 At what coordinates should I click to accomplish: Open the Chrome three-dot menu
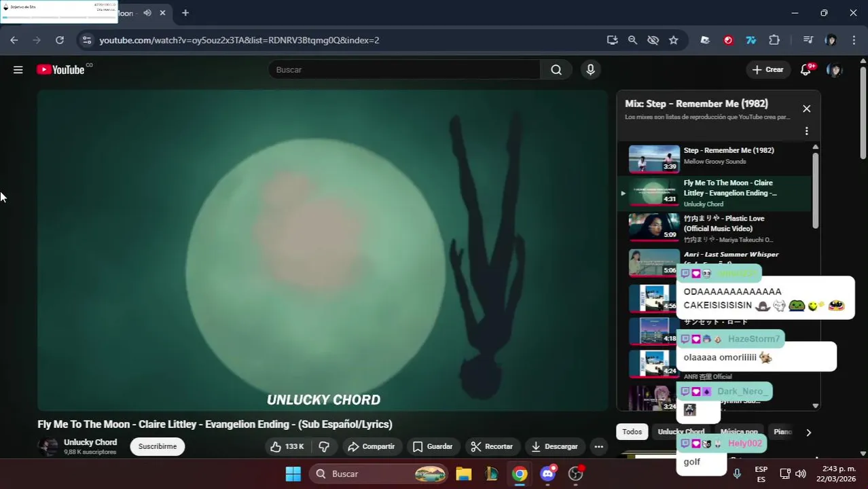[854, 40]
